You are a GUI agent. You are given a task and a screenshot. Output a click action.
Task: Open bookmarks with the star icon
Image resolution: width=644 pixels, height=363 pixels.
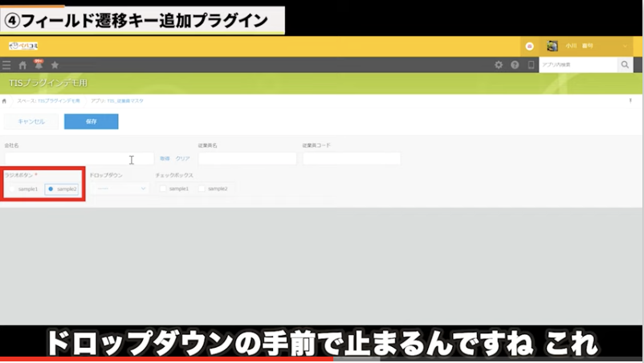click(55, 65)
